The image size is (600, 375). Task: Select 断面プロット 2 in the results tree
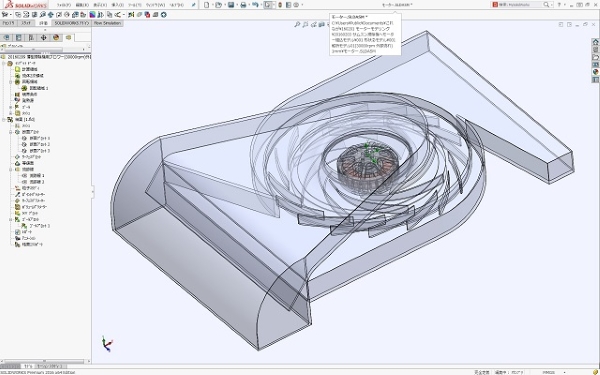click(40, 145)
